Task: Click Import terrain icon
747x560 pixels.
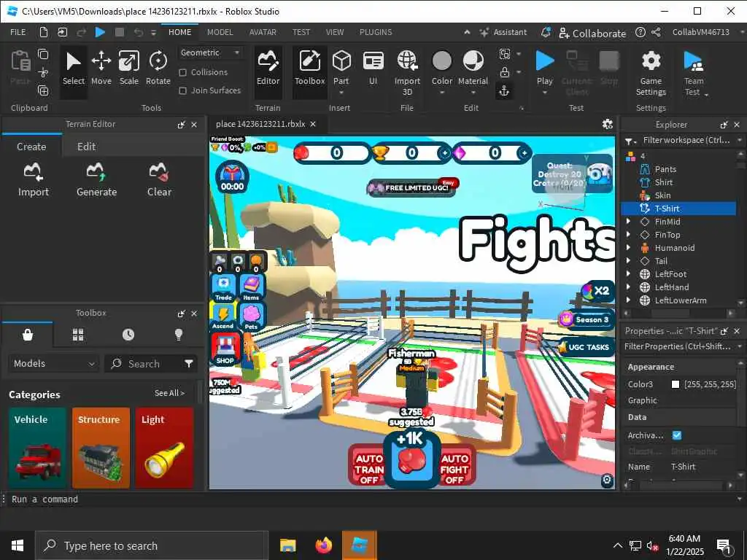Action: (34, 181)
